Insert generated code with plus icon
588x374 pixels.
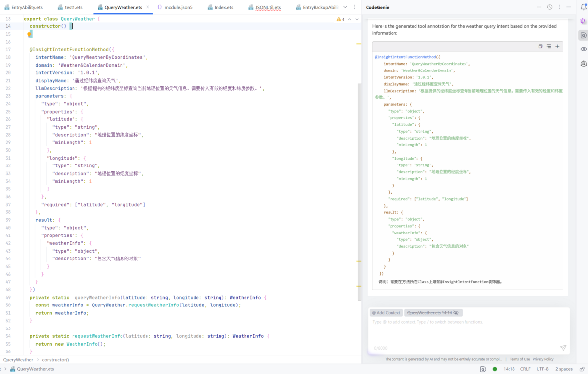[x=557, y=47]
